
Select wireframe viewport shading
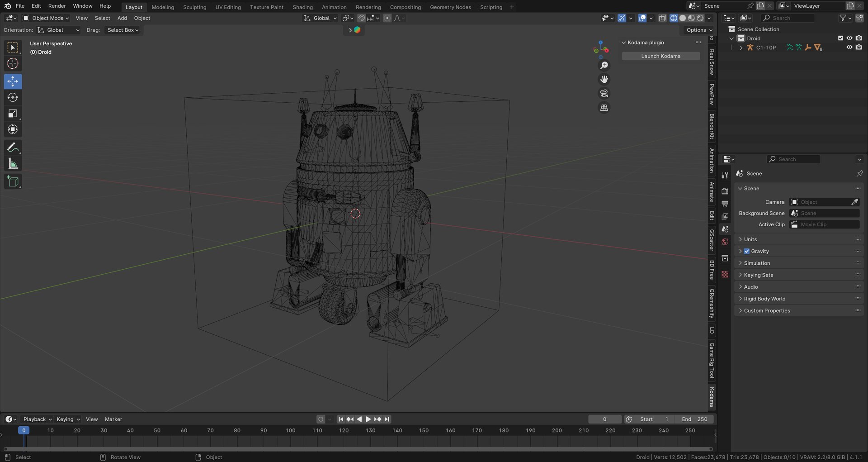point(674,18)
